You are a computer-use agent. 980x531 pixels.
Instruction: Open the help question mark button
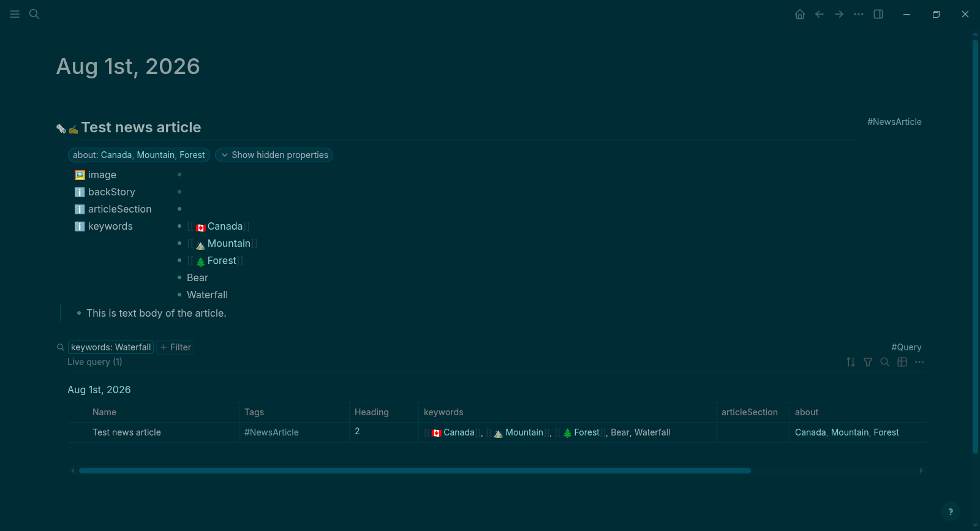click(951, 512)
